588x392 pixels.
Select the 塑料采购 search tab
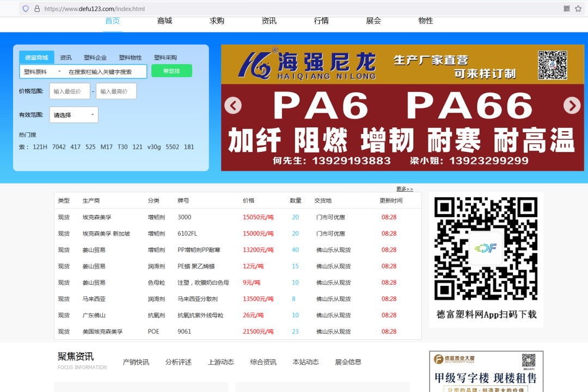(166, 57)
